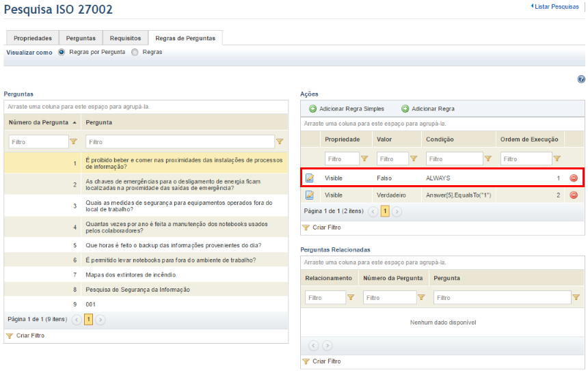Focus the Valor filter field

pos(392,159)
